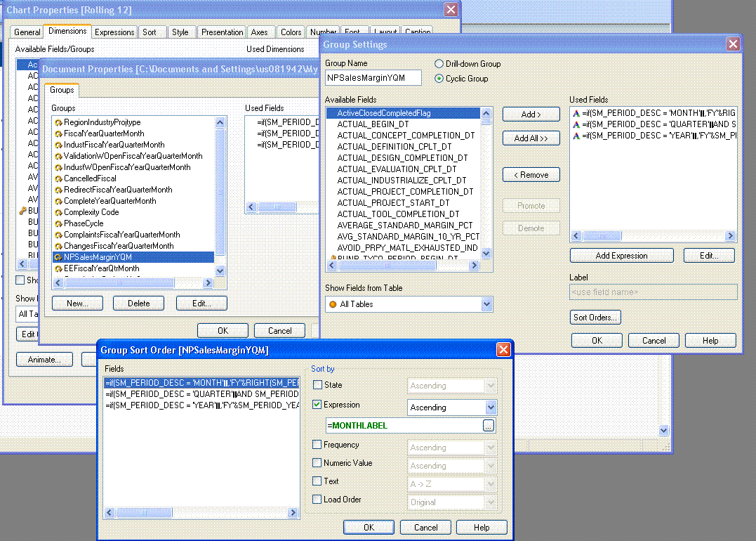
Task: Open the Expression sort direction dropdown
Action: click(491, 408)
